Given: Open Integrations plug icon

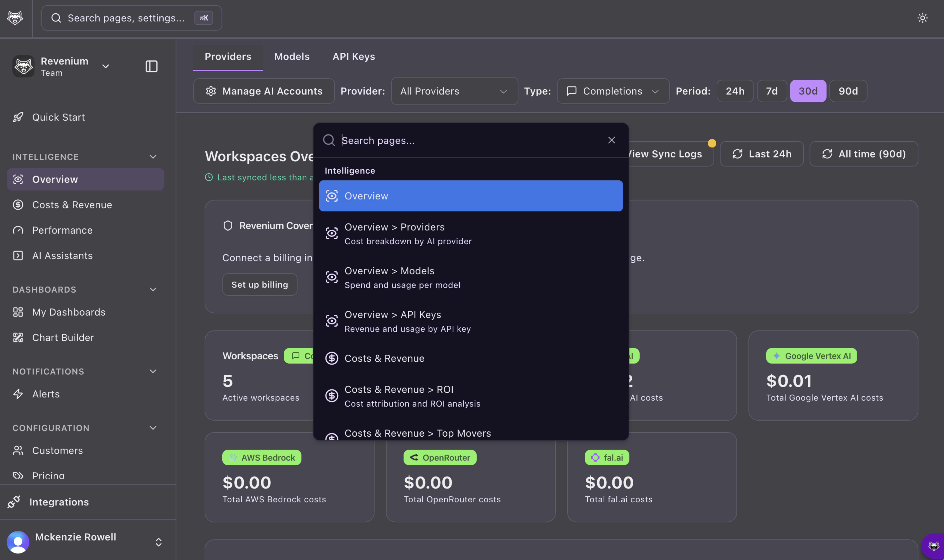Looking at the screenshot, I should click(x=14, y=502).
